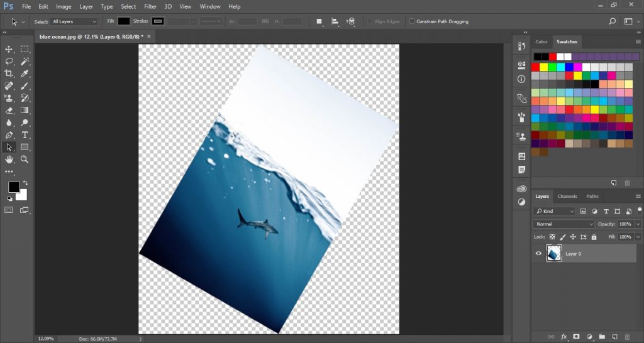Open the Fill color swatch in options bar
This screenshot has height=343, width=644.
click(124, 21)
